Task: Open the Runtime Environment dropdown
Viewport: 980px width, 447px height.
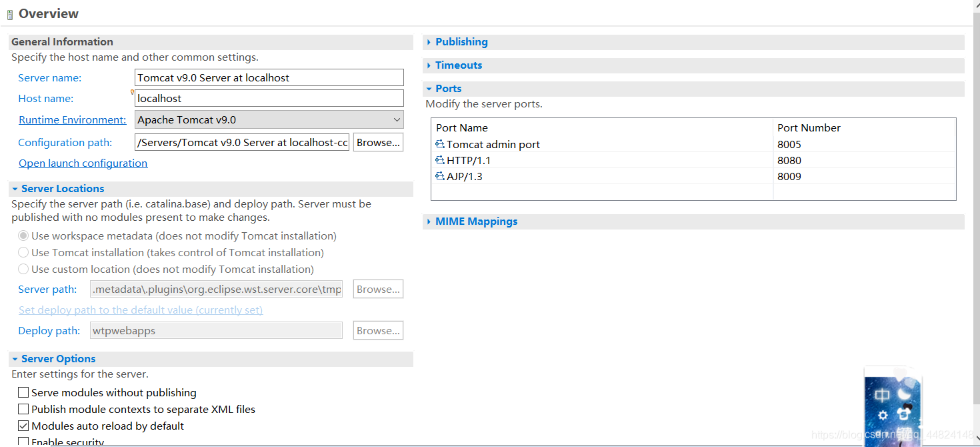Action: coord(395,119)
